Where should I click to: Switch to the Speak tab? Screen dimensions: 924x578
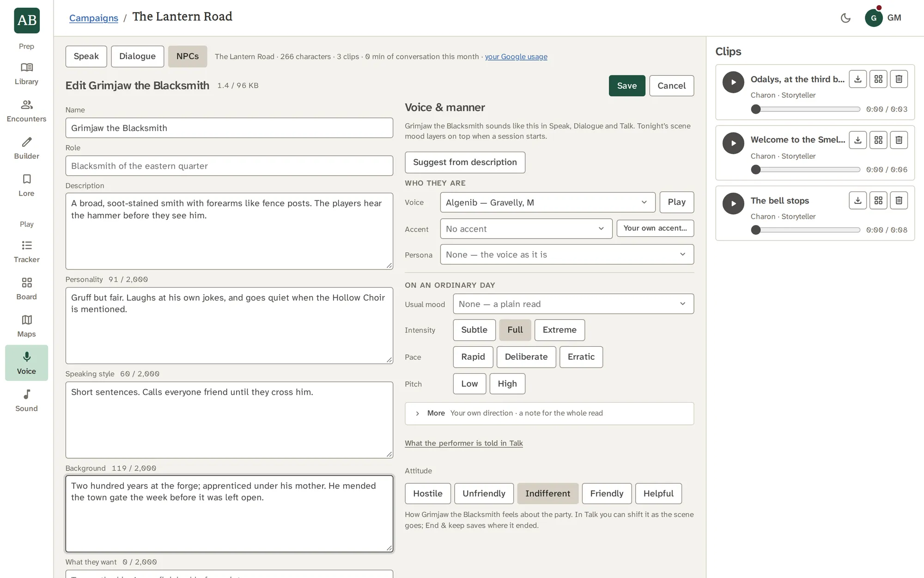click(x=86, y=56)
